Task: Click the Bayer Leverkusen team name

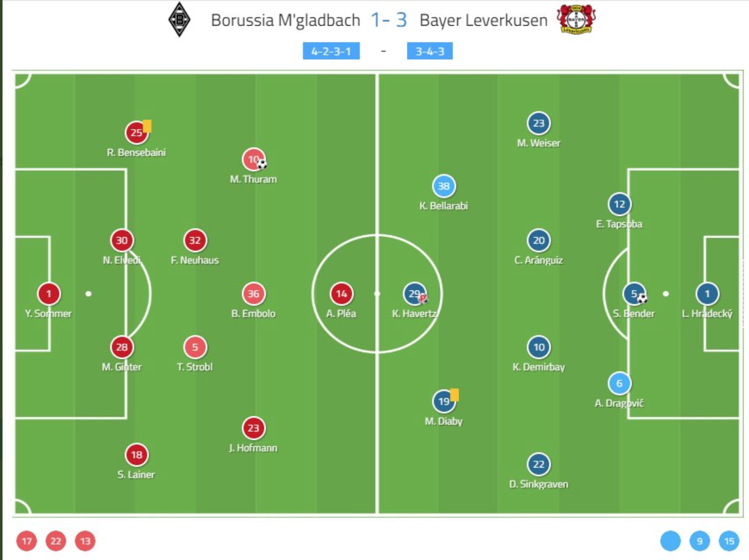Action: tap(483, 20)
